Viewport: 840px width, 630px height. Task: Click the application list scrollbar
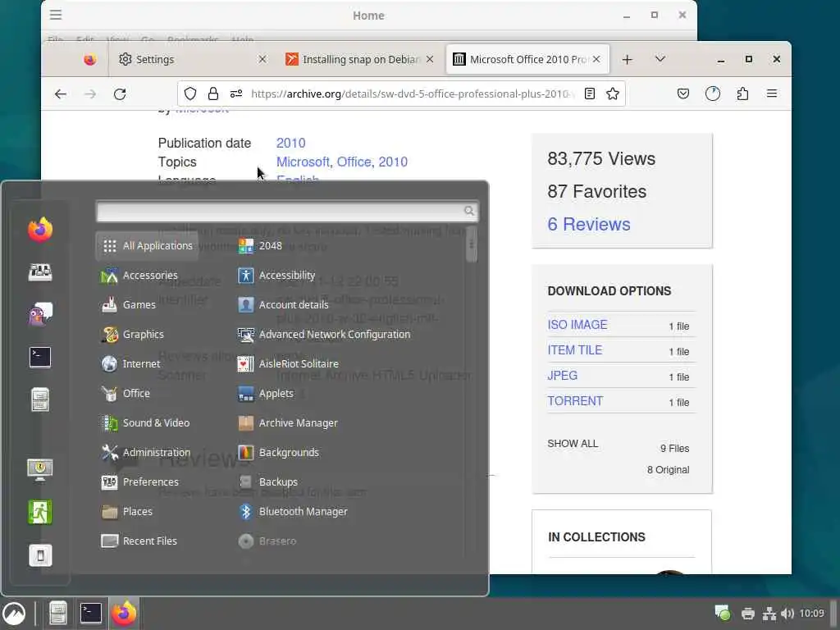(472, 244)
